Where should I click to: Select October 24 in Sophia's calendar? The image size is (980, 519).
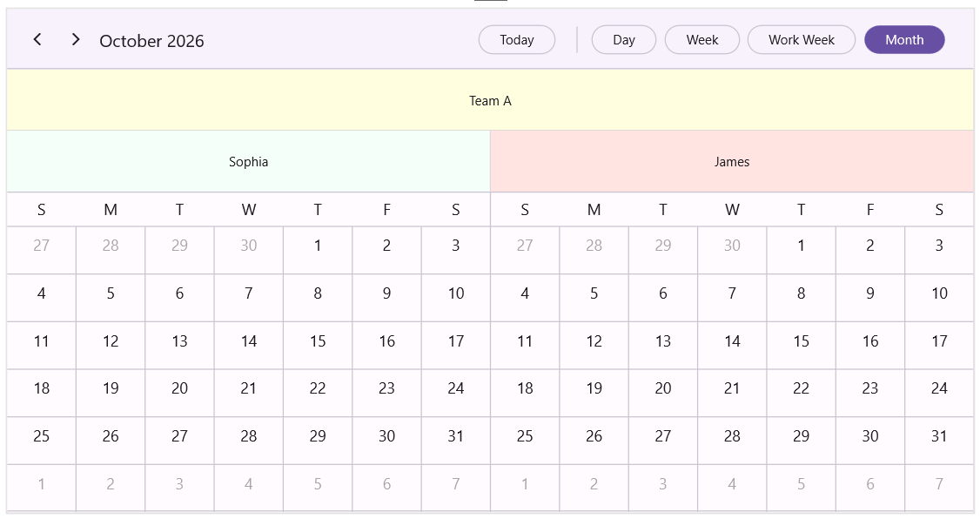click(x=456, y=393)
